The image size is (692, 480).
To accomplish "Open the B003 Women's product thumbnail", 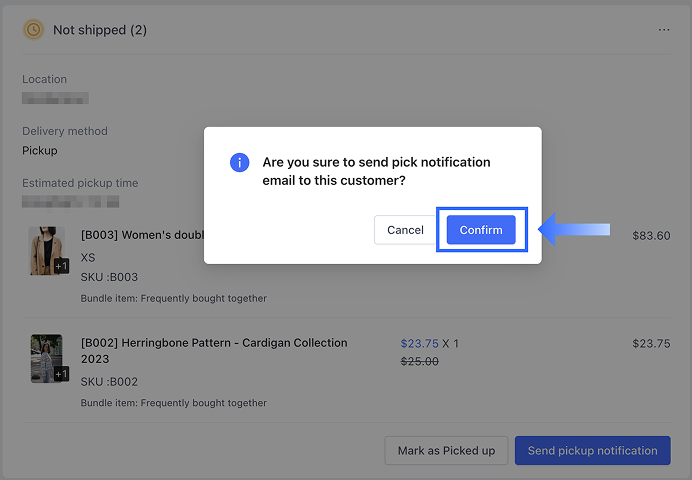I will pos(46,250).
